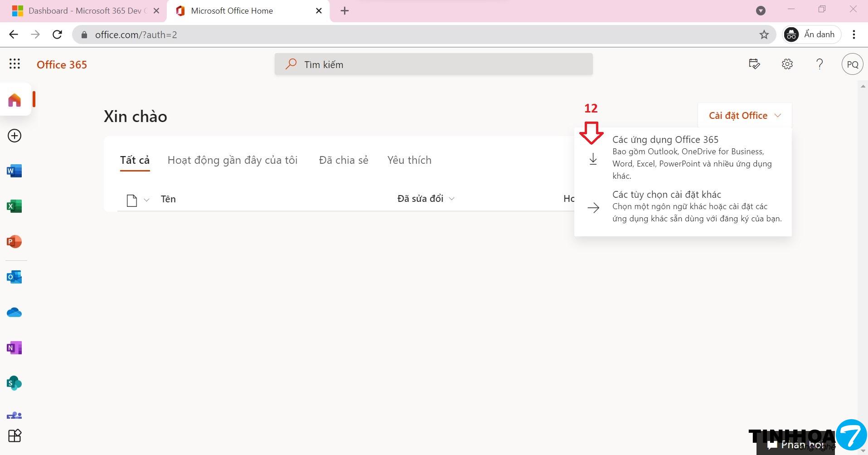The width and height of the screenshot is (868, 455).
Task: Open the app launcher waffle menu
Action: click(15, 64)
